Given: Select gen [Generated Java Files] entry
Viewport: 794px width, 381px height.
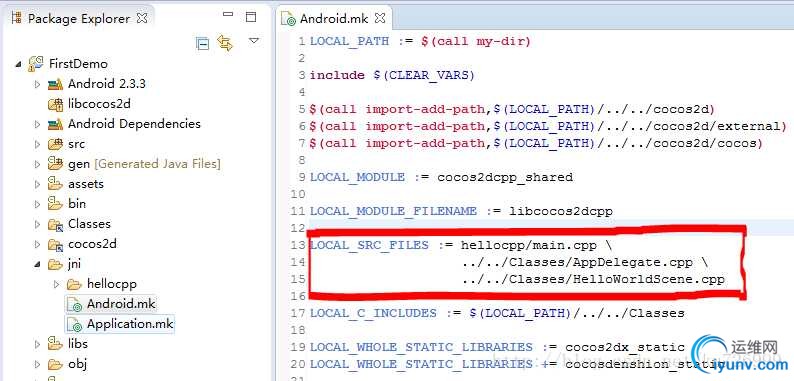Looking at the screenshot, I should 144,164.
